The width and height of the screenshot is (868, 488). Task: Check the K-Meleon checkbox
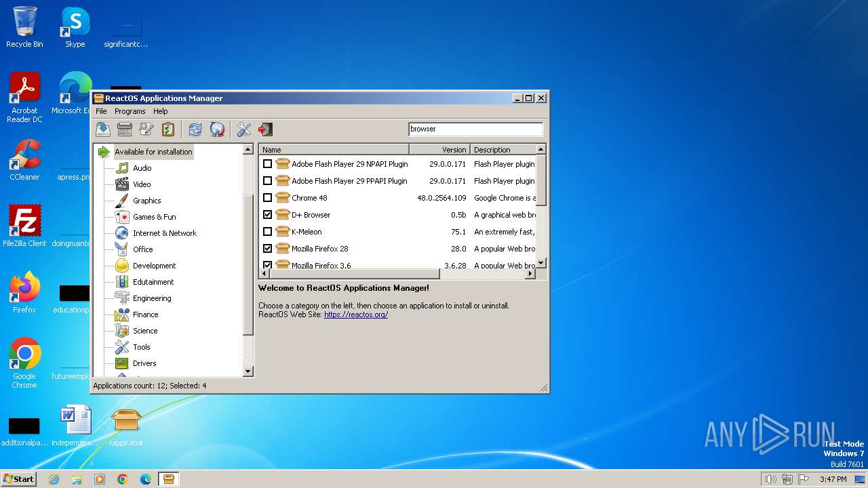click(267, 232)
